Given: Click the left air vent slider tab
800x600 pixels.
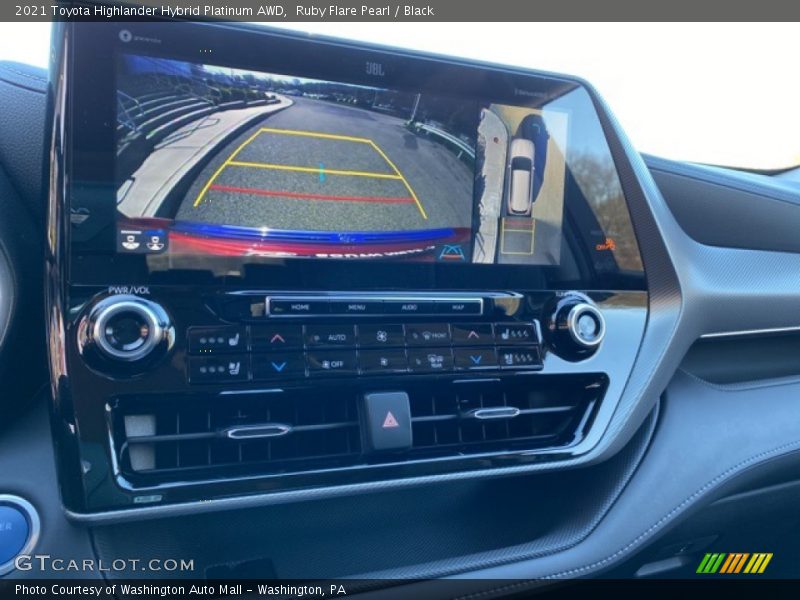Looking at the screenshot, I should [x=258, y=431].
